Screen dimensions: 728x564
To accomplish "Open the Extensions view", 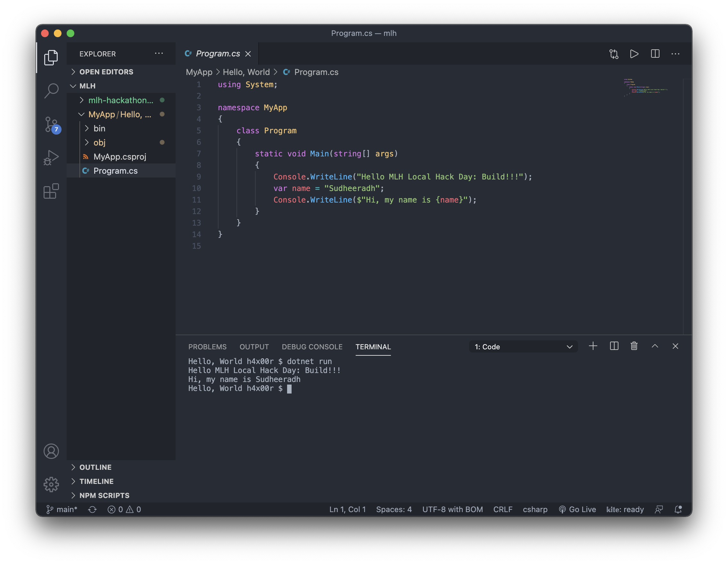I will (x=51, y=191).
